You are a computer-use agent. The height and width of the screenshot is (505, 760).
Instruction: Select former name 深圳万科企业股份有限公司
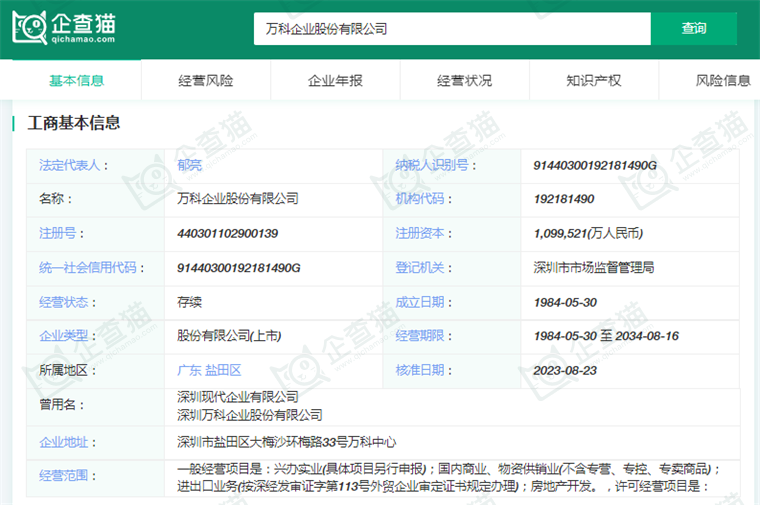pyautogui.click(x=250, y=415)
